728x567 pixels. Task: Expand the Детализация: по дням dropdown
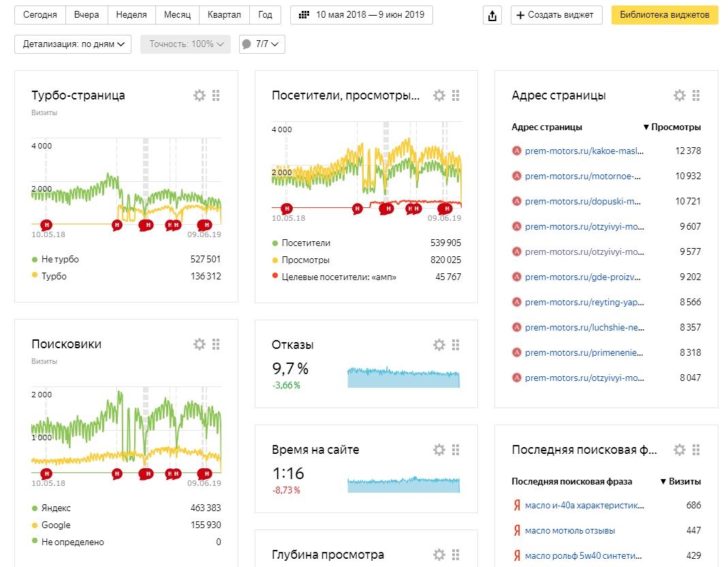[x=73, y=44]
